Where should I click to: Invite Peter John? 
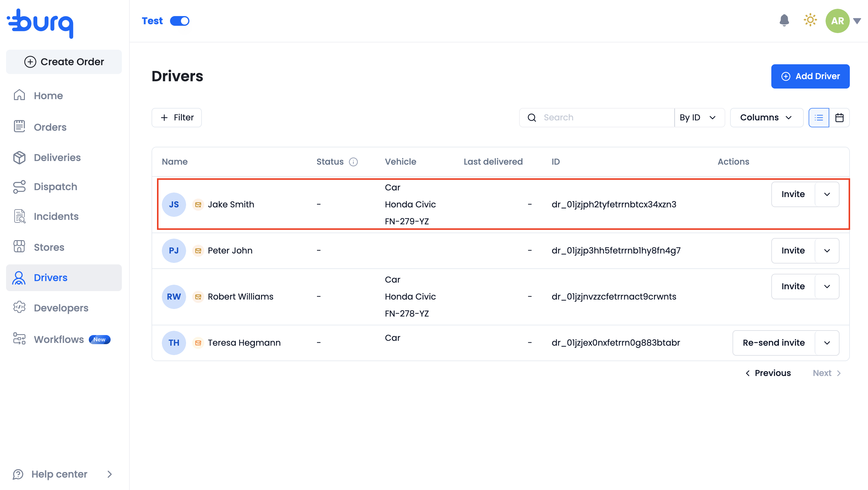coord(793,250)
